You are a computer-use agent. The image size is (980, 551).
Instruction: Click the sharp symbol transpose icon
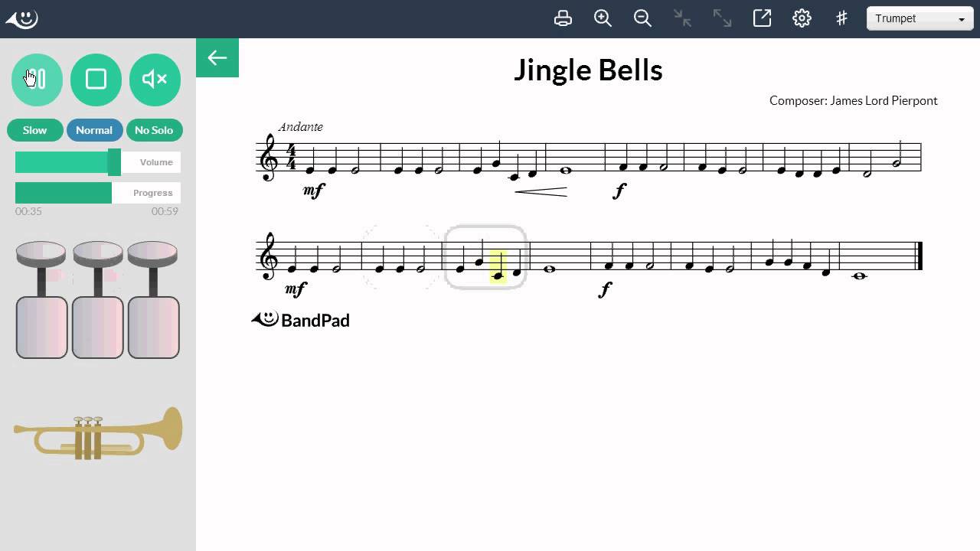coord(841,18)
